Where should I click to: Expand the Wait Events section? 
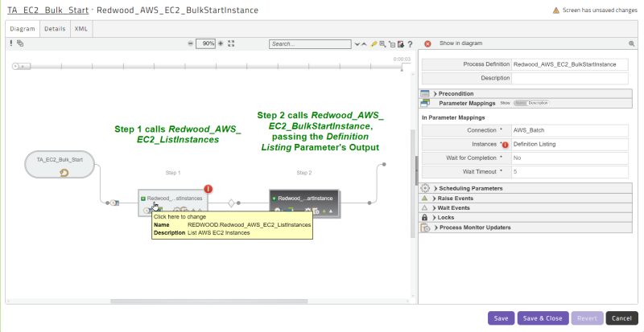point(435,208)
